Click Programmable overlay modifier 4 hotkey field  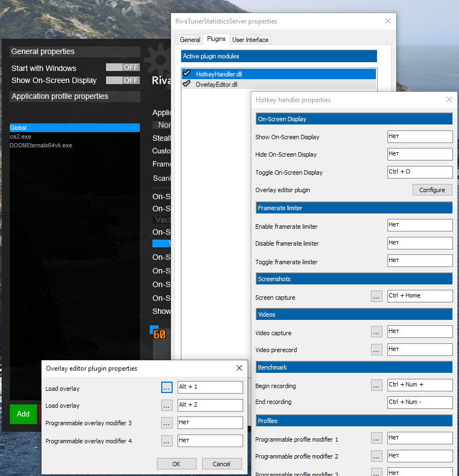click(210, 441)
